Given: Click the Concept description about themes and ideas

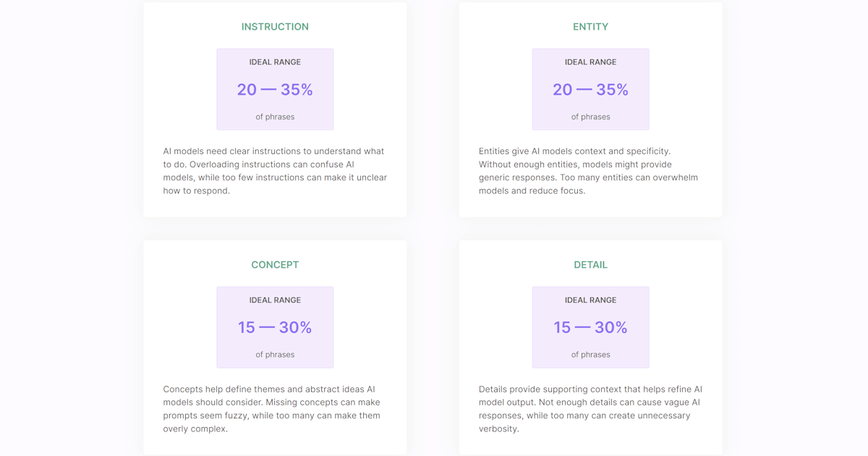Looking at the screenshot, I should click(x=272, y=409).
